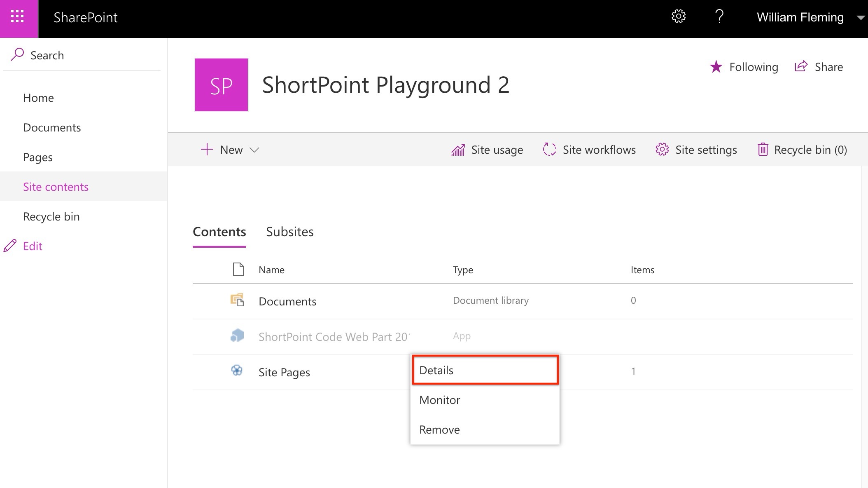The height and width of the screenshot is (488, 868).
Task: Click the help question mark icon
Action: click(719, 16)
